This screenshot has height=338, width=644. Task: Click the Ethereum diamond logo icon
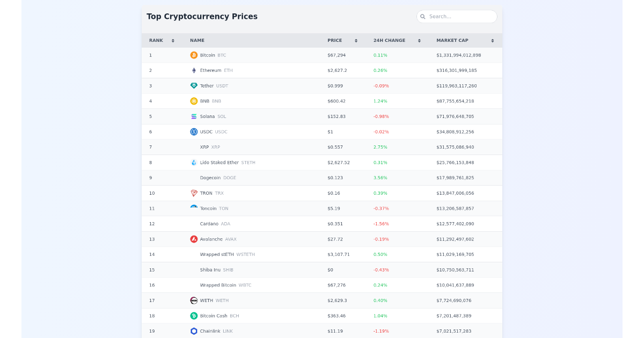[194, 70]
